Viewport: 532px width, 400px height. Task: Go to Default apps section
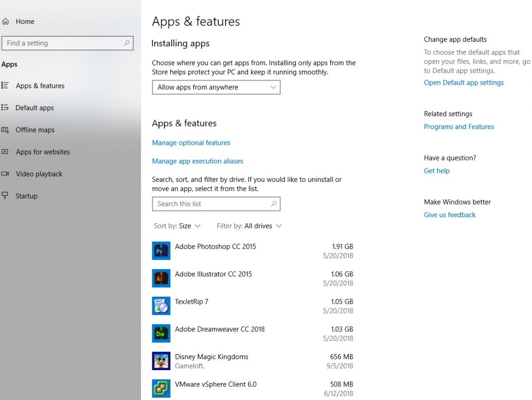click(x=34, y=108)
